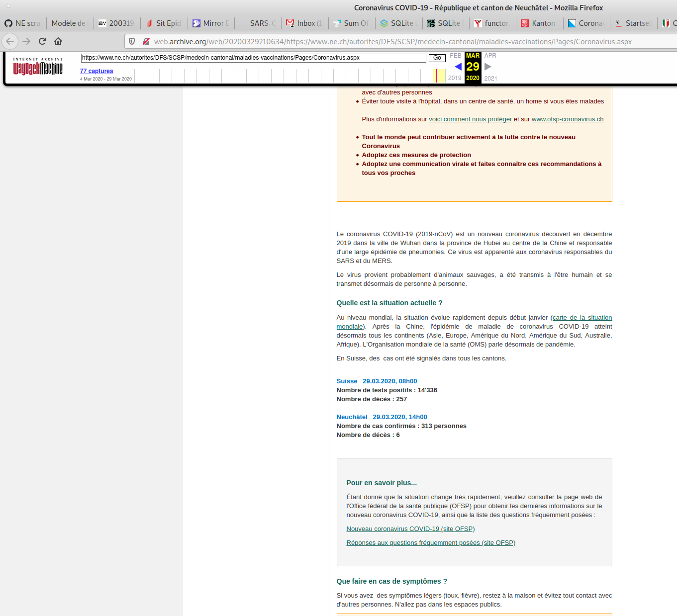677x616 pixels.
Task: Switch to the SARS-C tab
Action: (258, 23)
